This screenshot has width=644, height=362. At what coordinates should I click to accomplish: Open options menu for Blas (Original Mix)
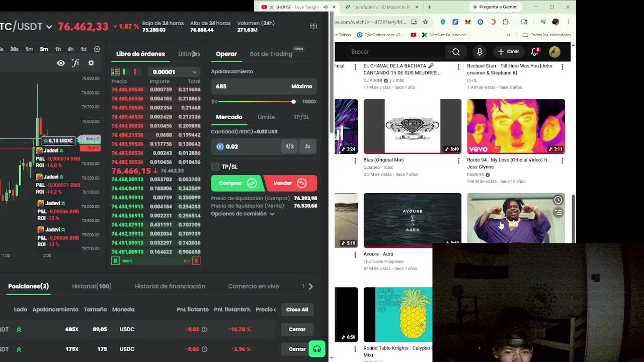click(458, 161)
